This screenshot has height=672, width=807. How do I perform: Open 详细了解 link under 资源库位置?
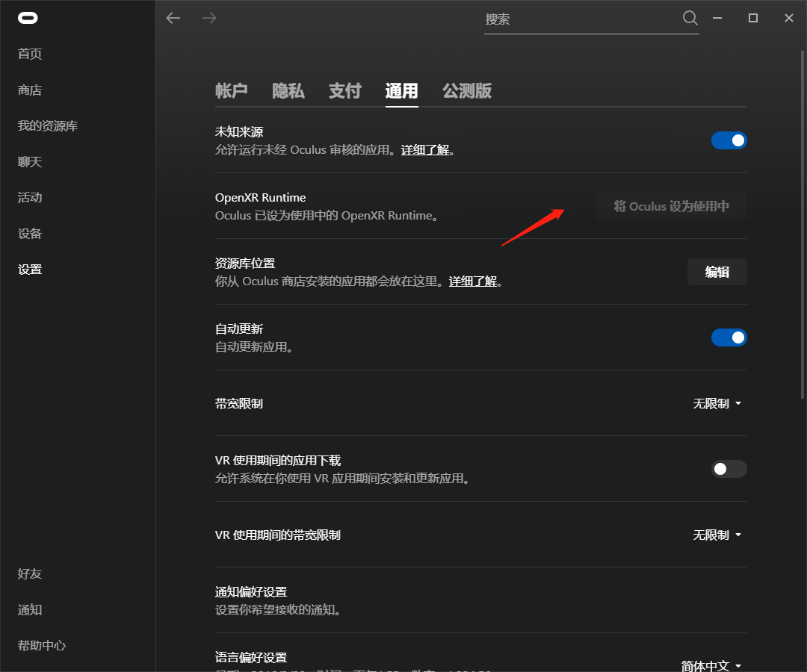pos(473,281)
